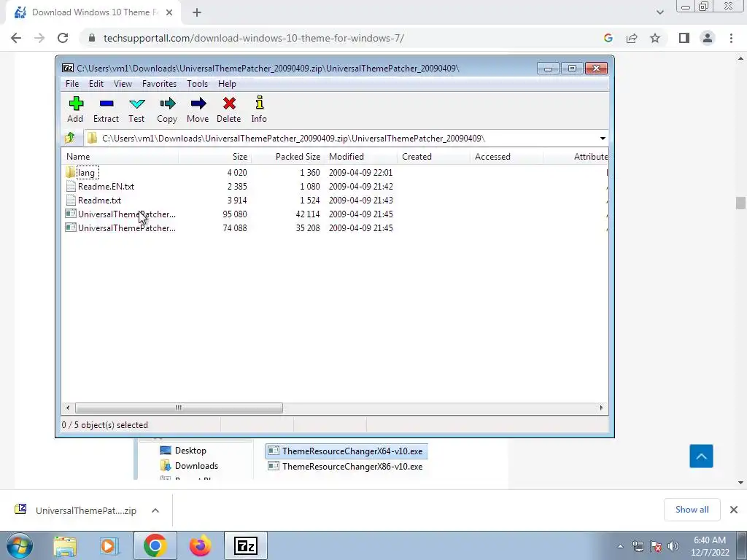Image resolution: width=747 pixels, height=560 pixels.
Task: Open the Chrome profile icon
Action: click(x=708, y=38)
